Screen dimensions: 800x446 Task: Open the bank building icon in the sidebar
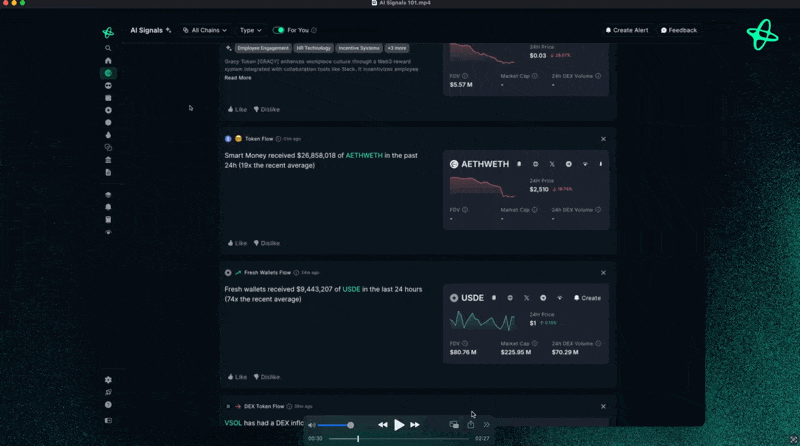[108, 160]
